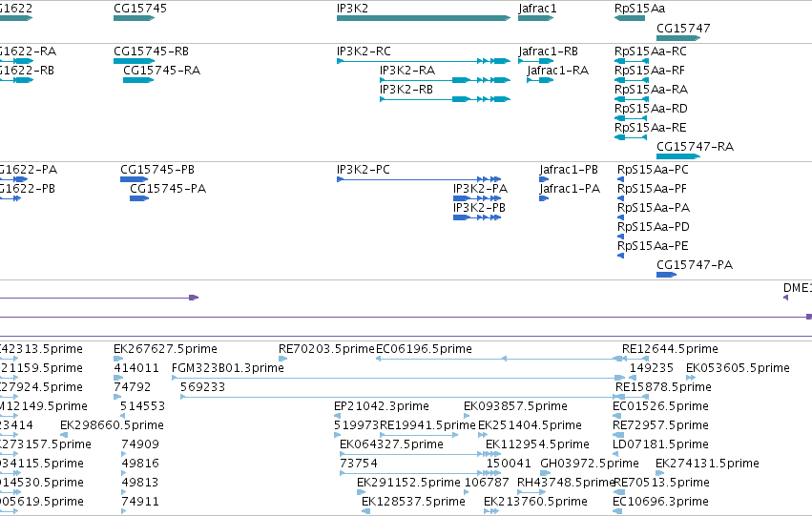Select protein IP3K2-PB
This screenshot has height=516, width=812.
click(479, 208)
